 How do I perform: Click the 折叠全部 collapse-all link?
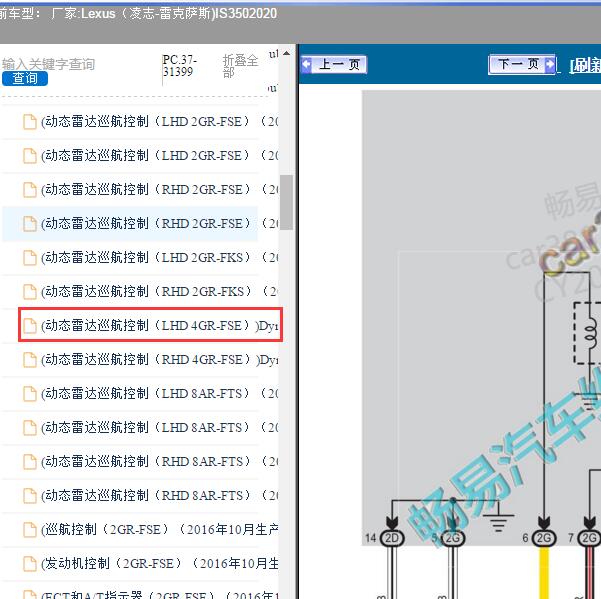click(x=240, y=66)
